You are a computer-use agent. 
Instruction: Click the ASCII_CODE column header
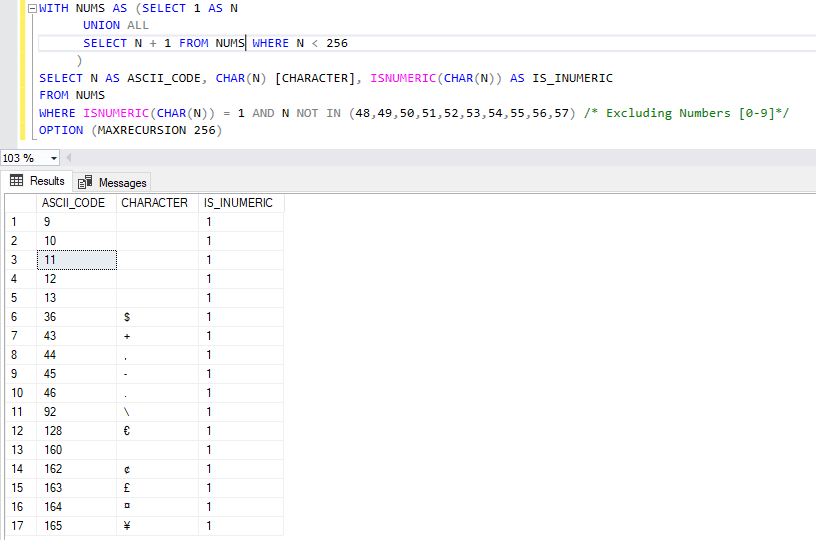tap(76, 203)
